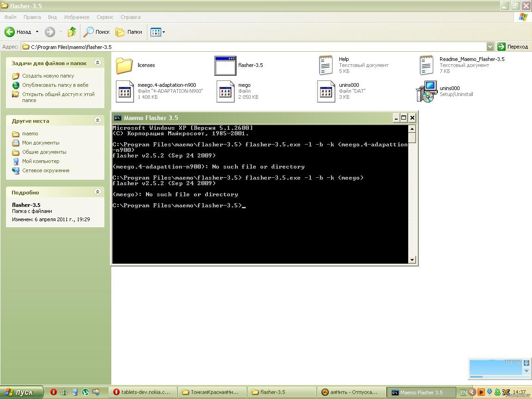Switch to the flasher-3.5 taskbar button

[282, 392]
